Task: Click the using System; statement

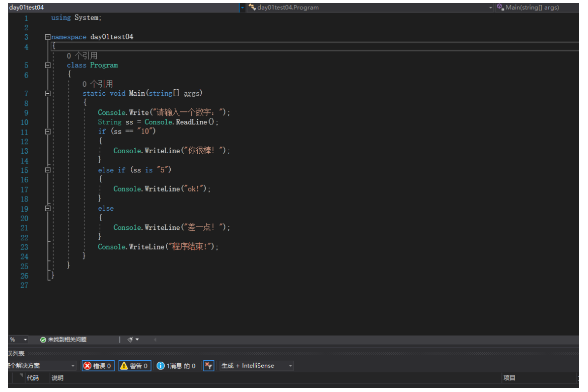Action: coord(76,18)
